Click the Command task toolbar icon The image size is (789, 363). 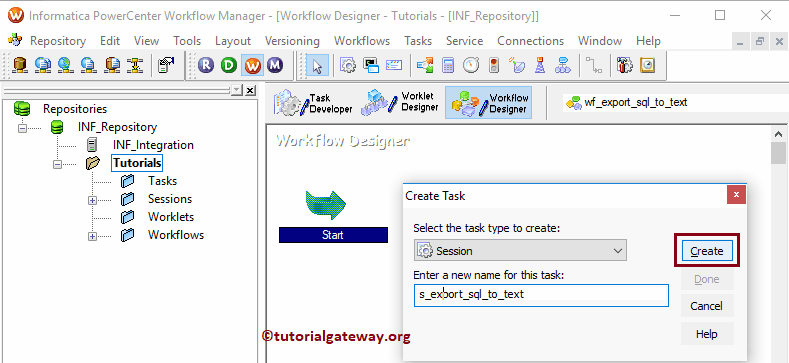pyautogui.click(x=371, y=65)
